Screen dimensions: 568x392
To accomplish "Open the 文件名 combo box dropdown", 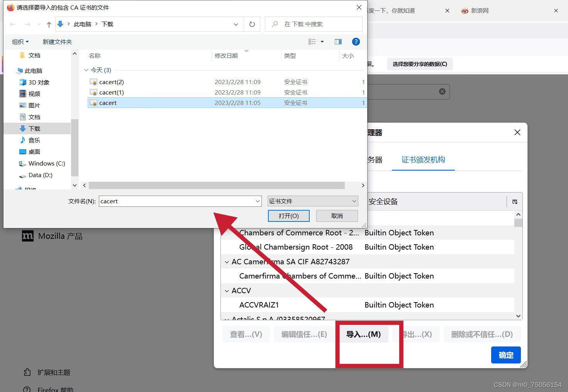I will [x=258, y=201].
